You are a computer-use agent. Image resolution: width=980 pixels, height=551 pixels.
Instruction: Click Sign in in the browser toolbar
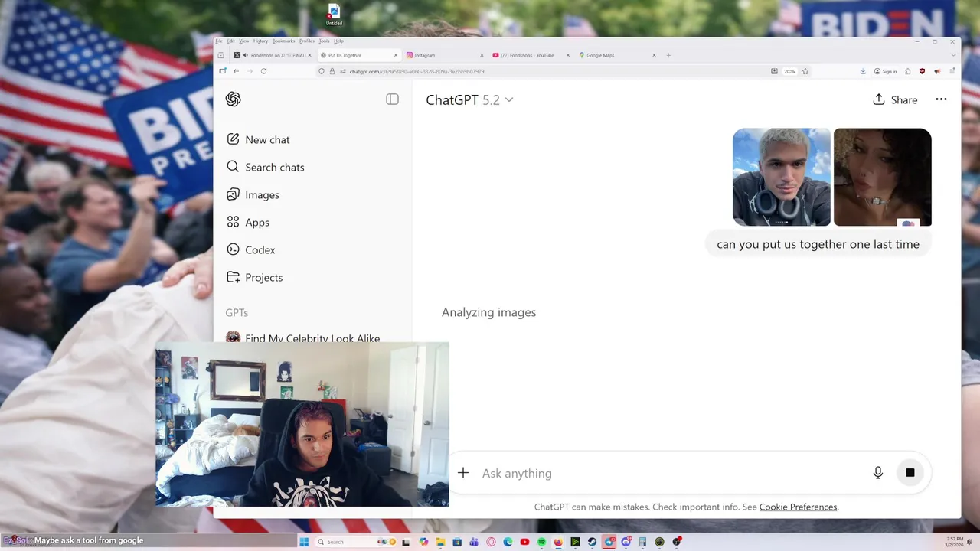click(x=885, y=71)
